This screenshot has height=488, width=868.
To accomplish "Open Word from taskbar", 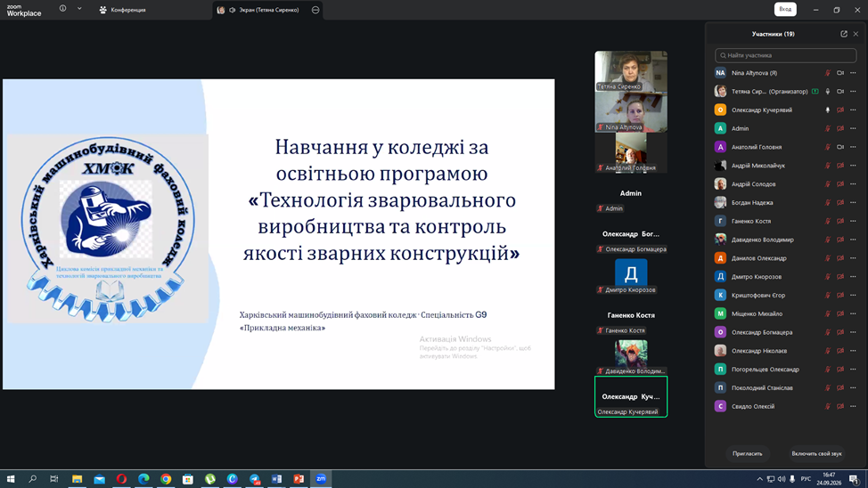I will coord(276,479).
